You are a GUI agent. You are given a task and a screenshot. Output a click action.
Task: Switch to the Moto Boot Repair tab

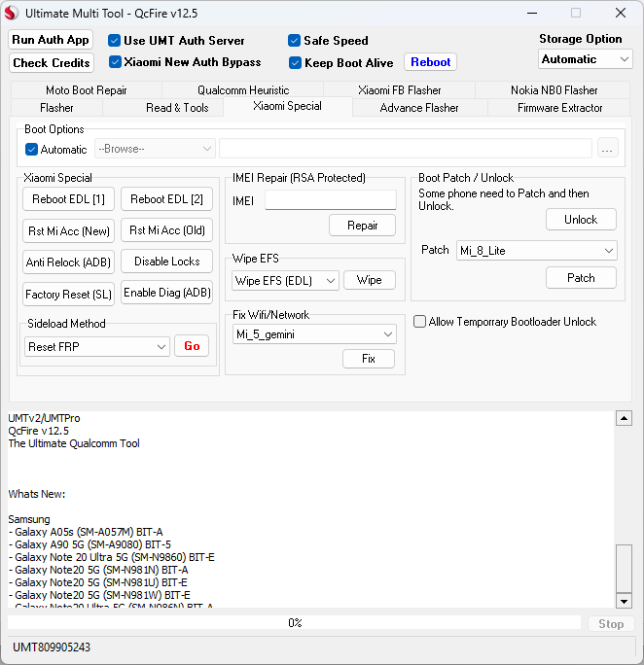pyautogui.click(x=87, y=90)
